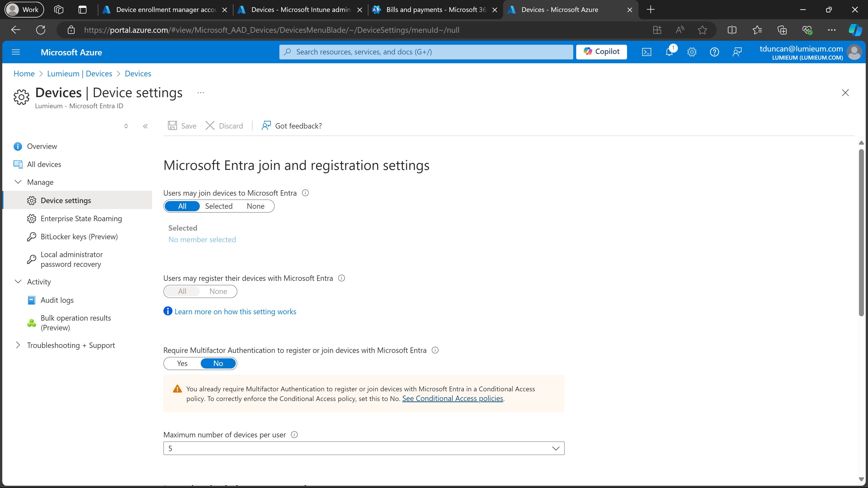Add page to favorites star icon
This screenshot has height=488, width=868.
[702, 30]
